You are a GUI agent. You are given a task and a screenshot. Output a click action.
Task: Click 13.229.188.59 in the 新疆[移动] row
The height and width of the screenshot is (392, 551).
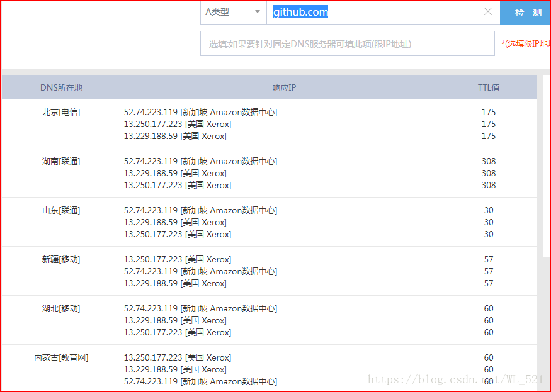click(151, 284)
